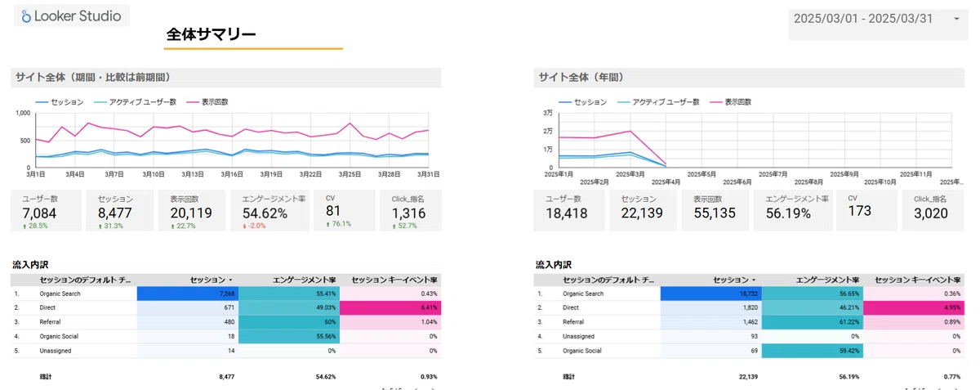Image resolution: width=980 pixels, height=390 pixels.
Task: Click Organic Social row with 18 sessions
Action: tap(226, 336)
